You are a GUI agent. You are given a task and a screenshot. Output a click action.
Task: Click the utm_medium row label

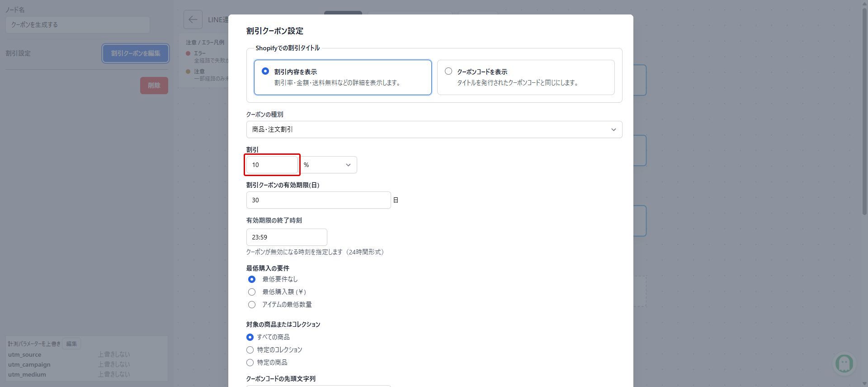pyautogui.click(x=27, y=374)
